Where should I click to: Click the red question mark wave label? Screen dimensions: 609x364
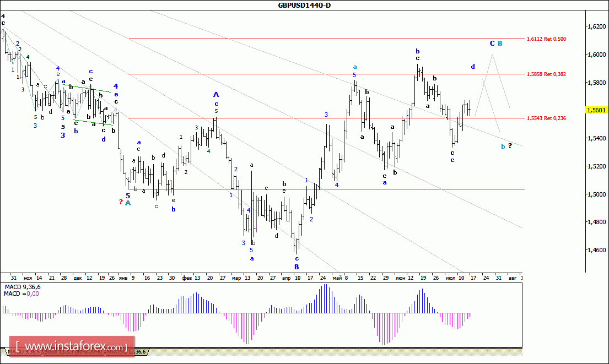tap(121, 202)
